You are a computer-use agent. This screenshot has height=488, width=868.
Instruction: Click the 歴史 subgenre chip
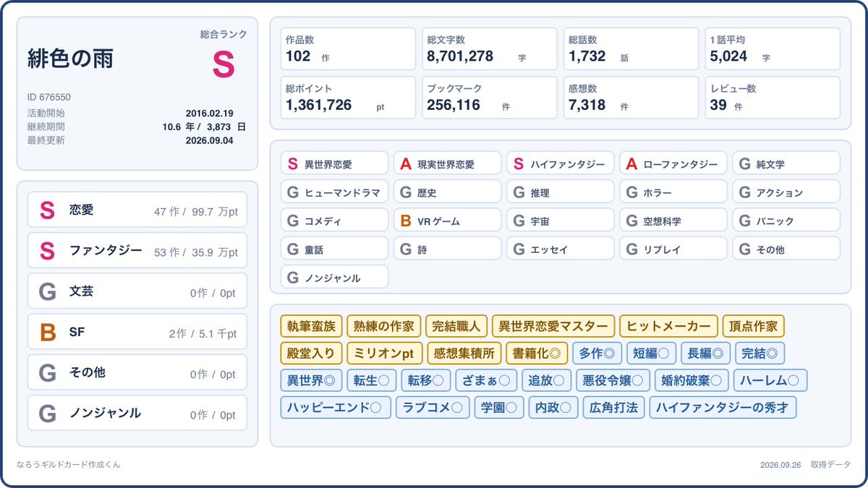coord(447,192)
